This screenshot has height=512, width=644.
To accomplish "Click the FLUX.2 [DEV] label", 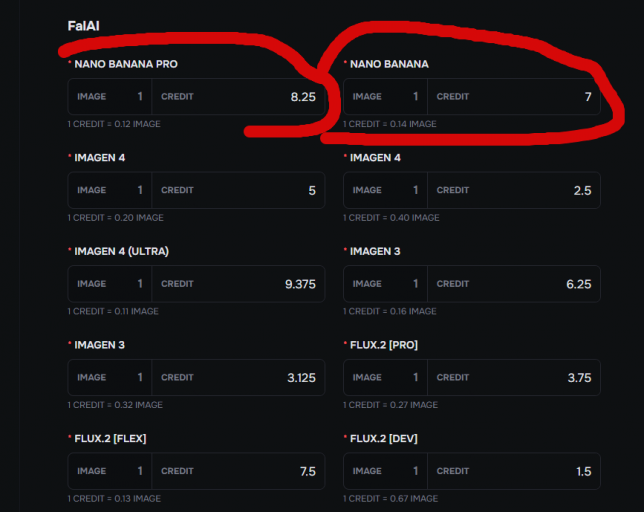I will tap(384, 439).
